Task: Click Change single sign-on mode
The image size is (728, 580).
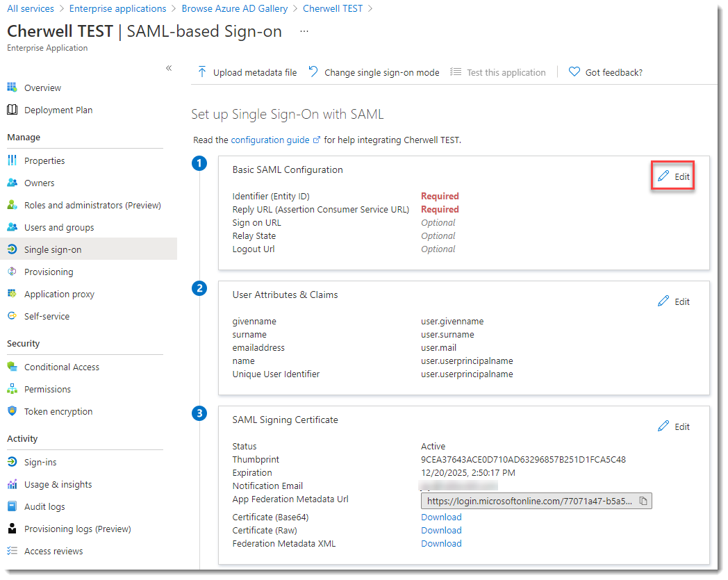Action: click(x=381, y=72)
